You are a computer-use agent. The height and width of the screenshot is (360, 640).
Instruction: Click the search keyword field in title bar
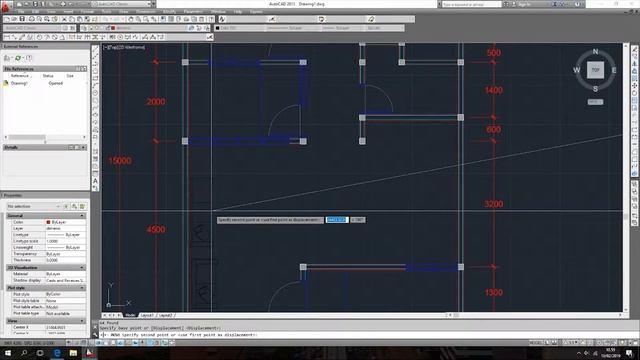(x=471, y=4)
